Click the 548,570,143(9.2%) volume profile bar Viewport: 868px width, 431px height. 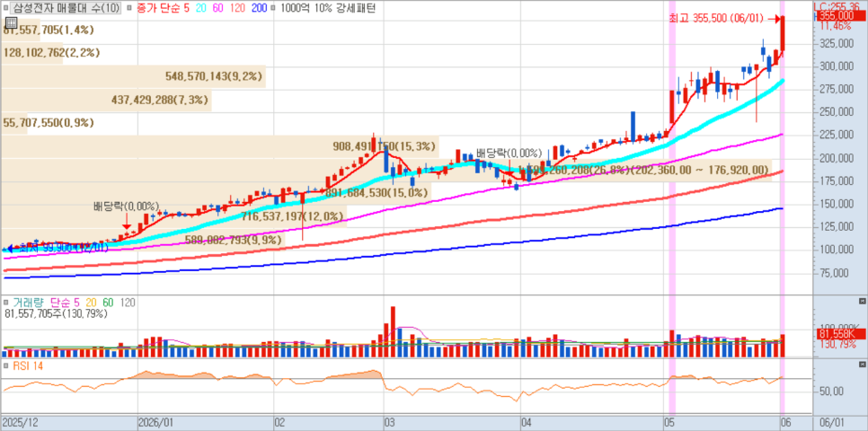133,76
